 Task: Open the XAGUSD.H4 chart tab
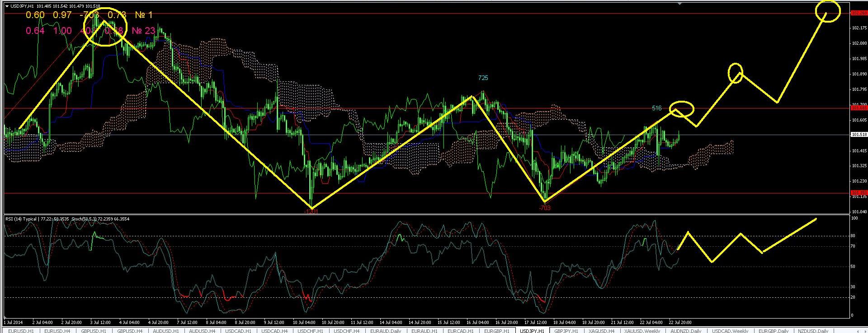(601, 330)
